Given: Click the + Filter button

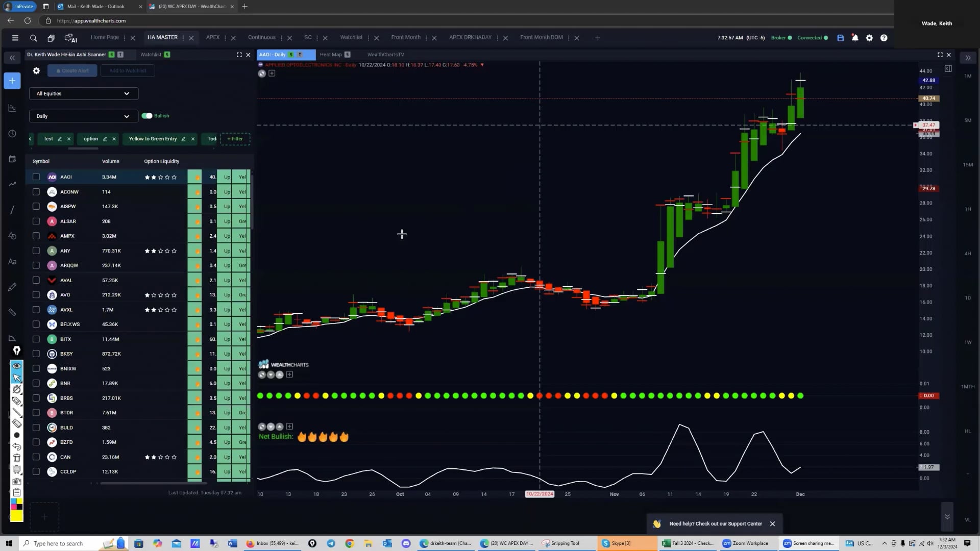Looking at the screenshot, I should (235, 139).
